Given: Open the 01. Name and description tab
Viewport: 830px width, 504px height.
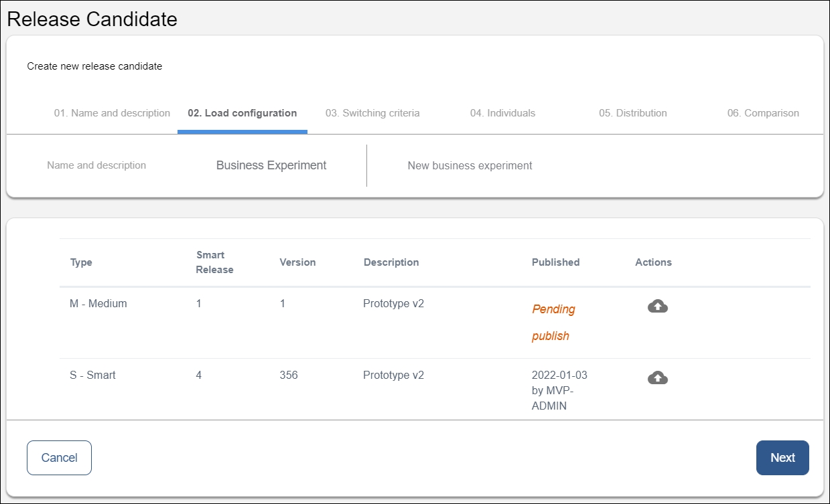Looking at the screenshot, I should tap(112, 113).
